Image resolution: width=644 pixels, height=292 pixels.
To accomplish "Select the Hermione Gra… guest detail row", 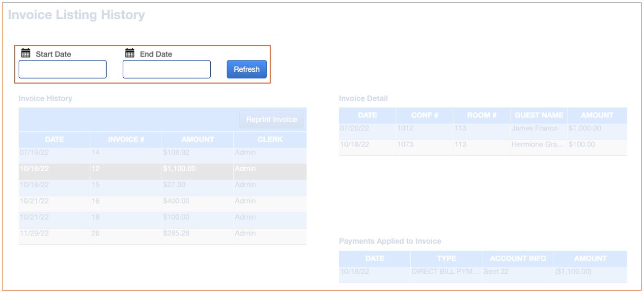I will click(x=482, y=145).
